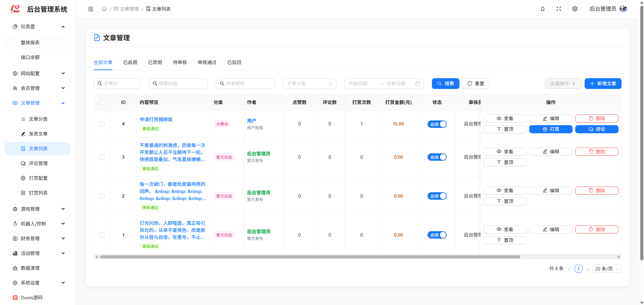This screenshot has width=644, height=305.
Task: Click the Donts logo icon
Action: 15,9
